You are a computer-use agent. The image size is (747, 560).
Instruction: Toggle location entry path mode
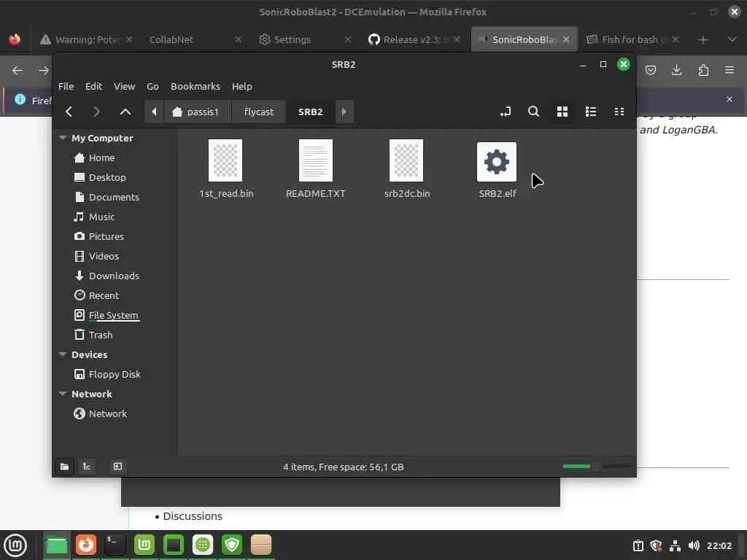point(506,112)
